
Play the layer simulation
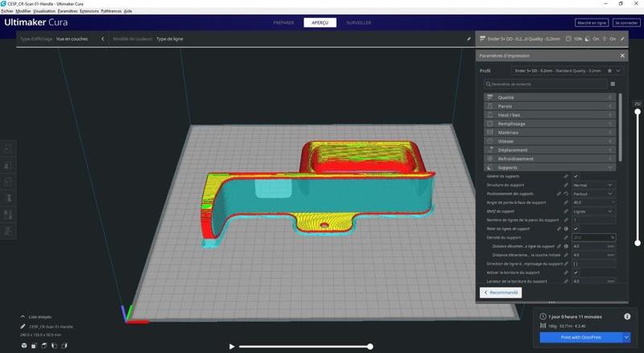[x=232, y=347]
